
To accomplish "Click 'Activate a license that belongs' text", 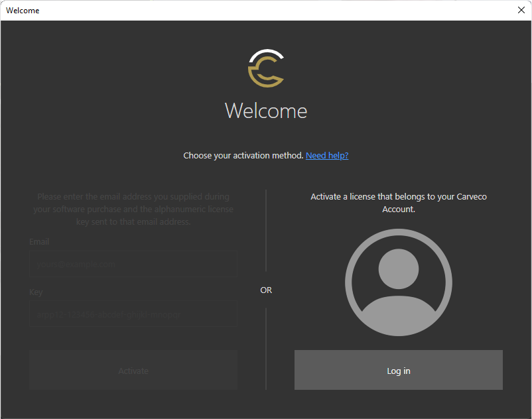I will [x=398, y=203].
